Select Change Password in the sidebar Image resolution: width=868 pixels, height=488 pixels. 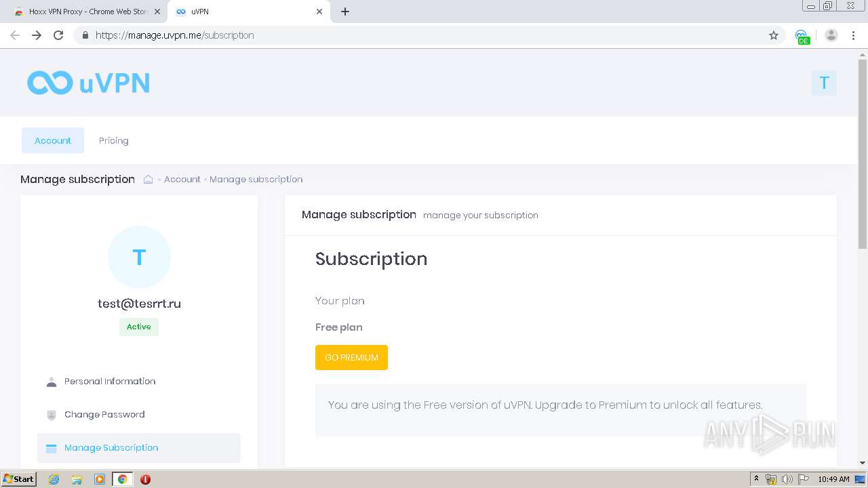coord(139,415)
